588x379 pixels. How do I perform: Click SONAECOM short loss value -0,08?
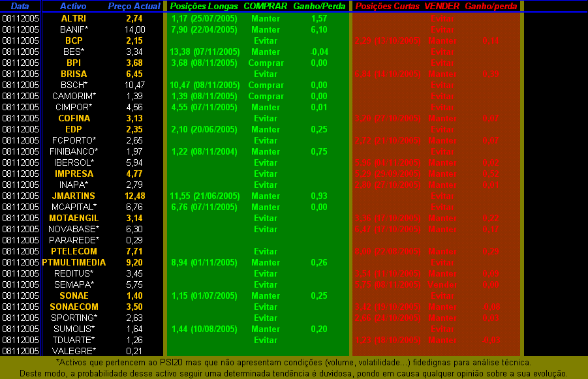(491, 307)
